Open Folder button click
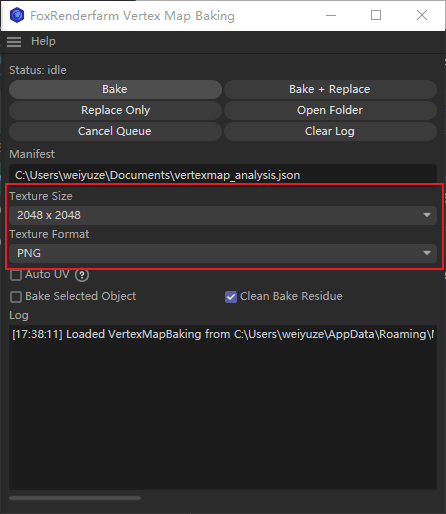 (330, 110)
